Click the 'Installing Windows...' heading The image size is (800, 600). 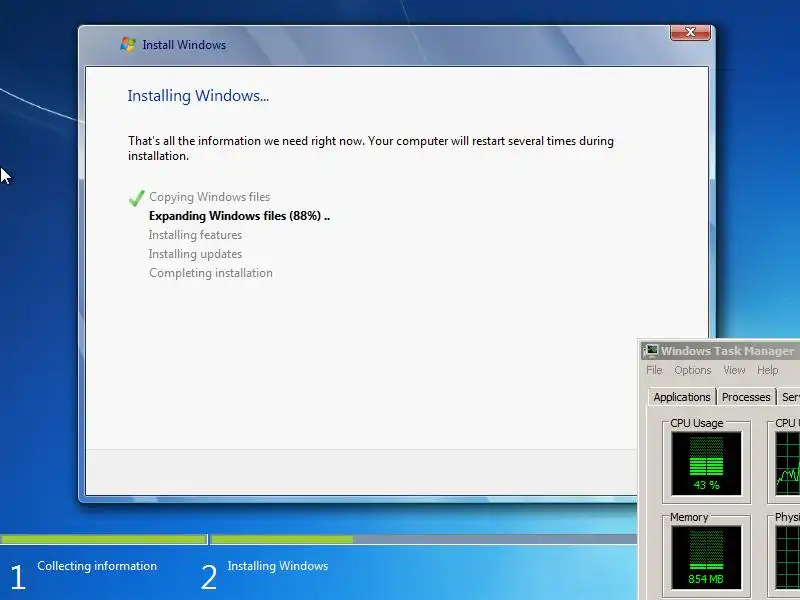[x=198, y=96]
